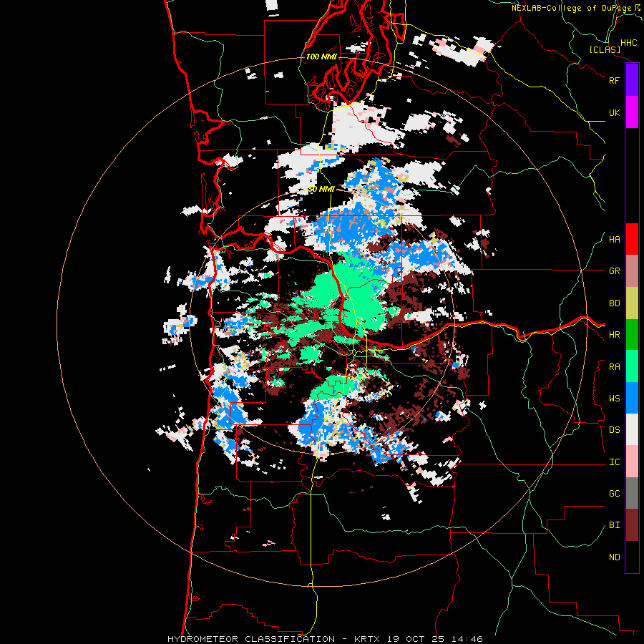Click the bright green RA color swatch
This screenshot has height=644, width=644.
coord(632,366)
